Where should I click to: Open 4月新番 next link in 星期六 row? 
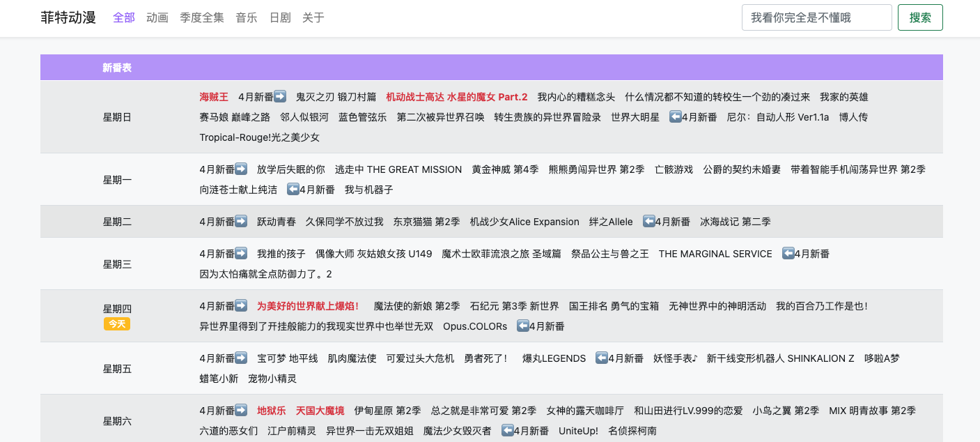[223, 411]
